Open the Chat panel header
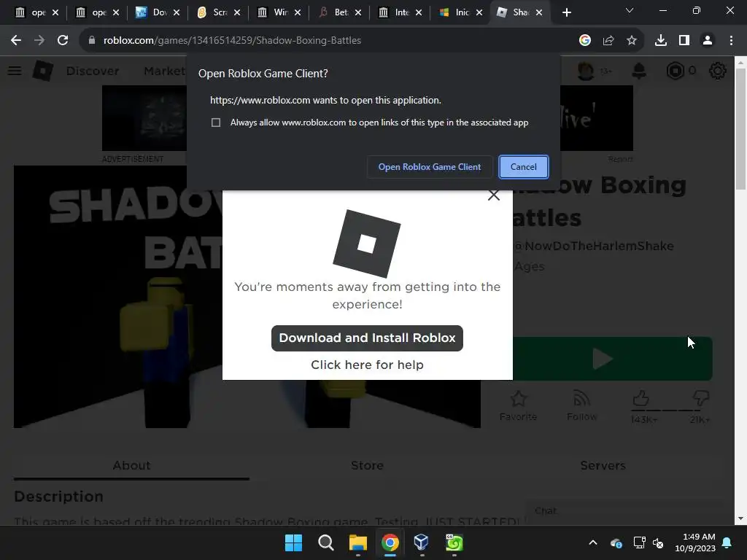747x560 pixels. 624,511
